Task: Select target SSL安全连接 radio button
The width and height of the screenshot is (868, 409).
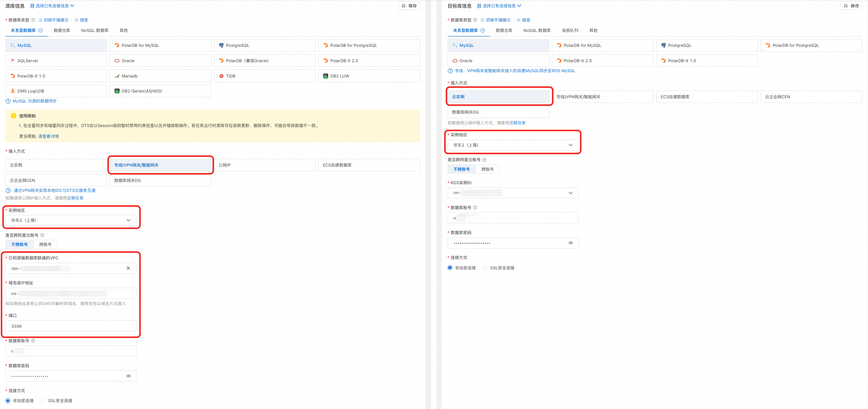Action: pos(485,268)
